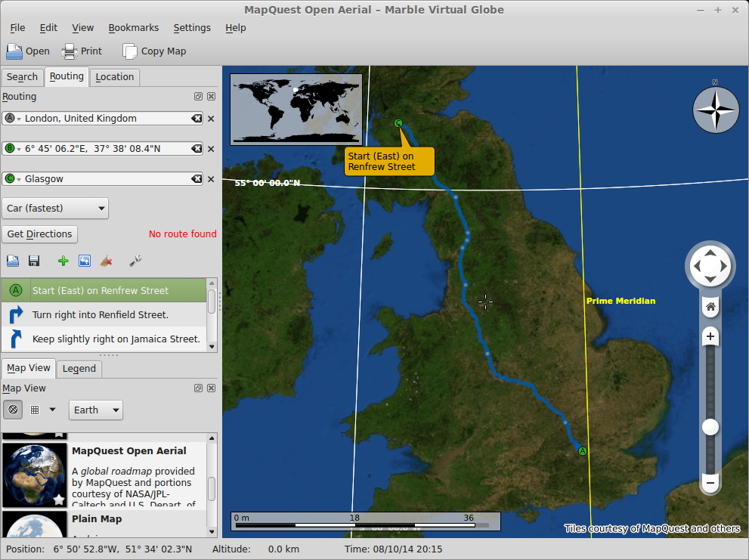The width and height of the screenshot is (749, 560).
Task: Open a route file from routing toolbar
Action: 13,261
